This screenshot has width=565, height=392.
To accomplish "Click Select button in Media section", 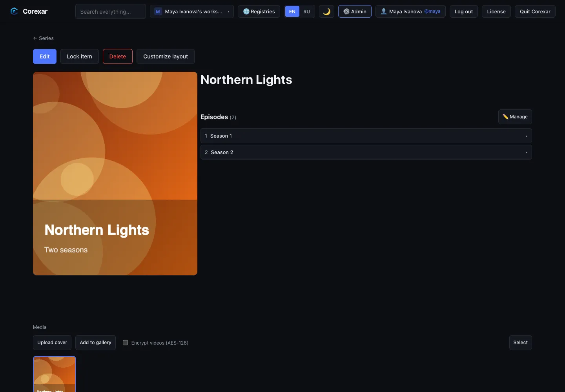I will click(520, 343).
